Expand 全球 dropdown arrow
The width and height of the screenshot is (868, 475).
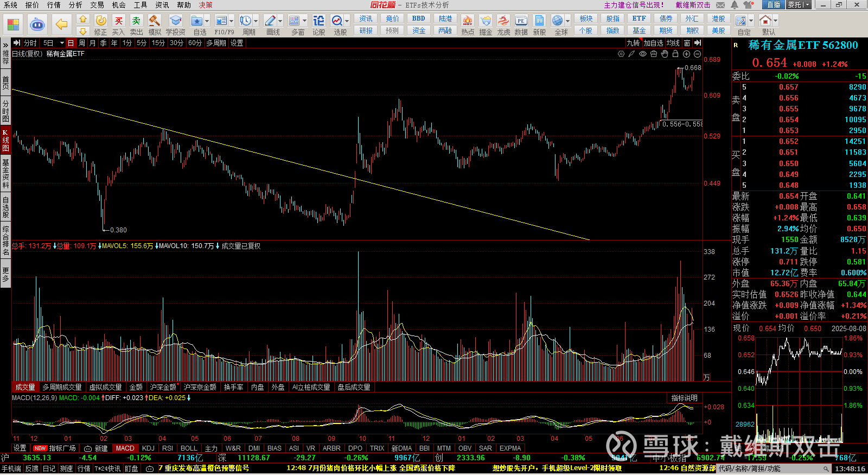pyautogui.click(x=568, y=21)
